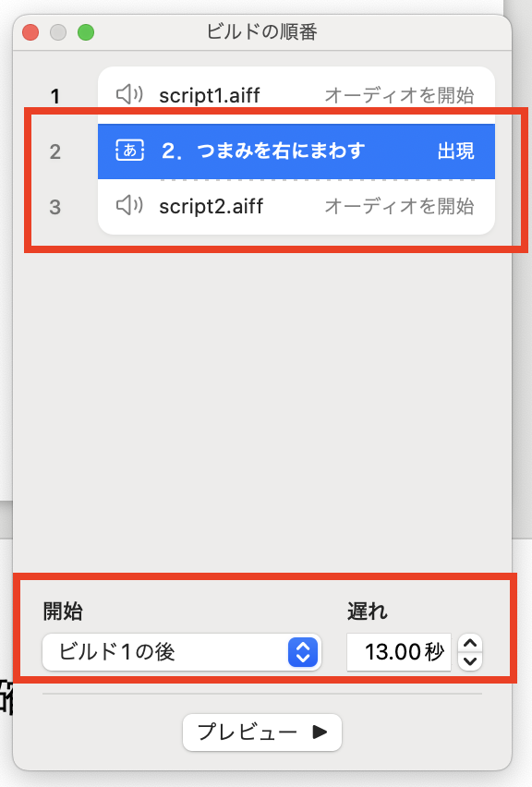The height and width of the screenshot is (787, 532).
Task: Select the つまみを右にまわす build item
Action: click(296, 151)
